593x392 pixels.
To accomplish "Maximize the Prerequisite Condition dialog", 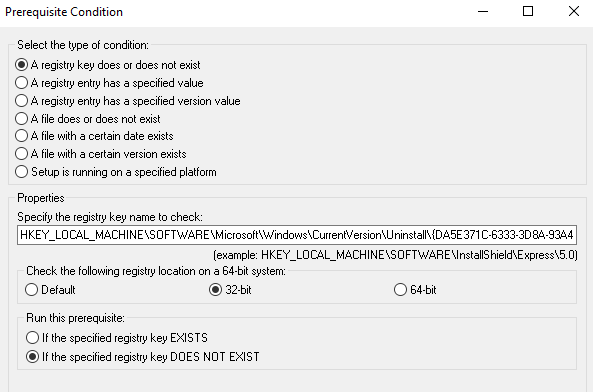I will (x=528, y=12).
